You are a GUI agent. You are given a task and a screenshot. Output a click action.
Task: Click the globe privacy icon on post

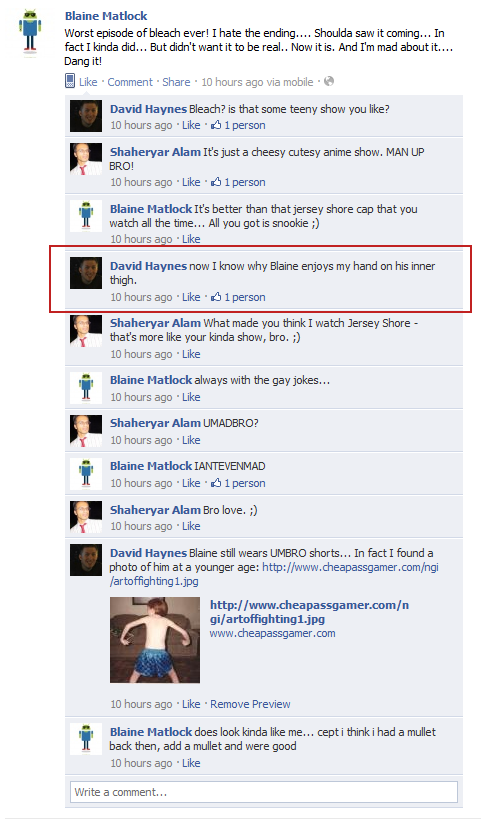pos(329,81)
